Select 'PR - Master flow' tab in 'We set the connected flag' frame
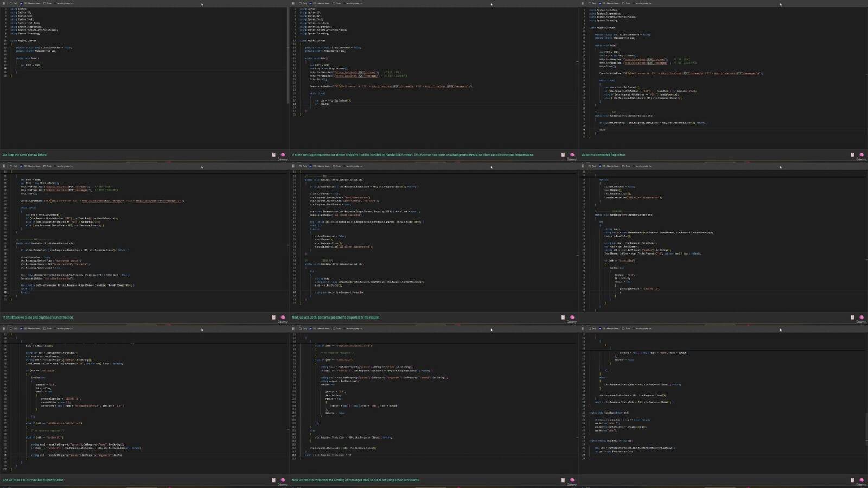 [609, 3]
